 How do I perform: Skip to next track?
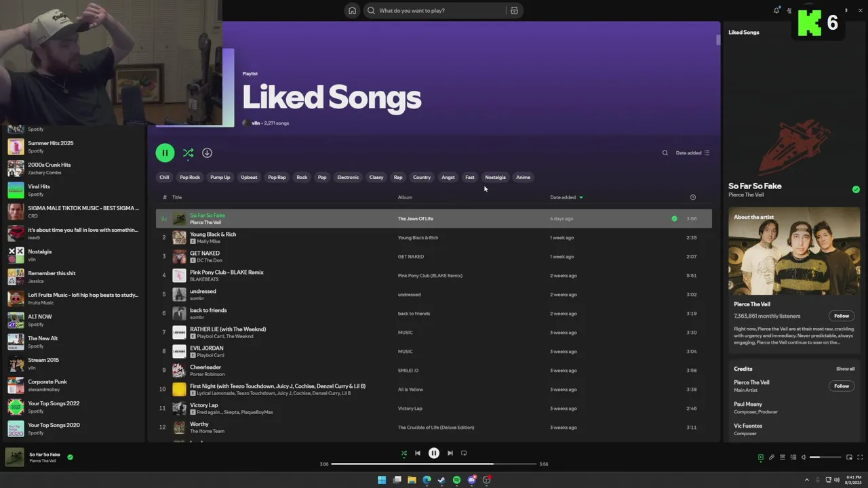450,453
